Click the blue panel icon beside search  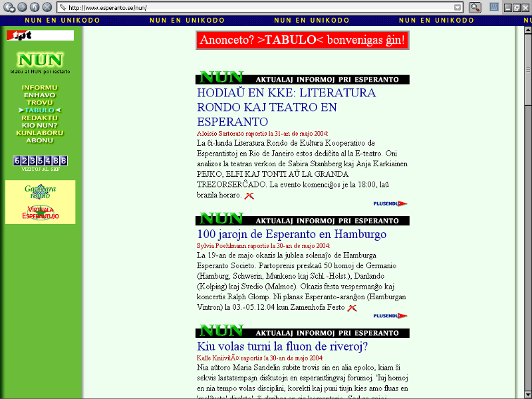click(x=494, y=7)
